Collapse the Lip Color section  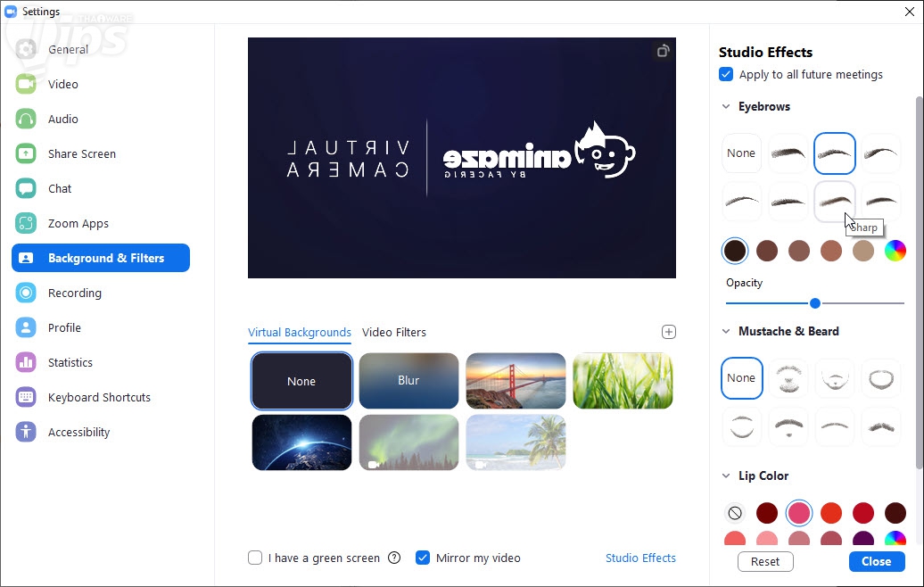pyautogui.click(x=726, y=475)
